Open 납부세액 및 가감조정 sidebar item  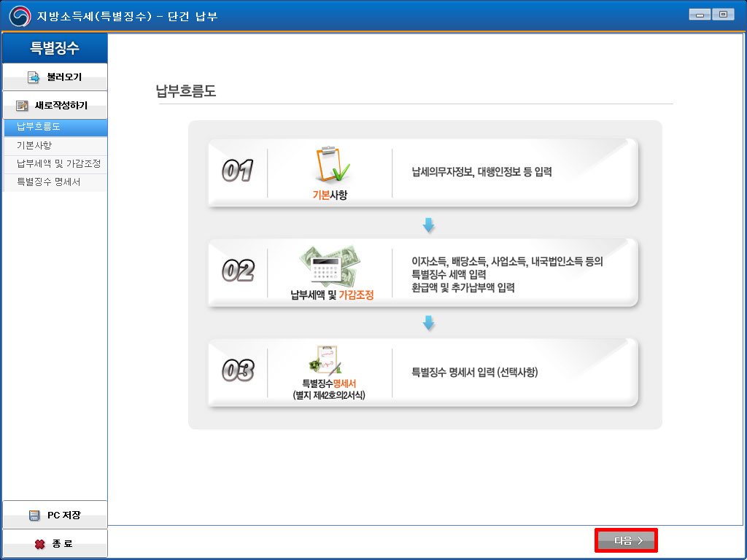(55, 164)
